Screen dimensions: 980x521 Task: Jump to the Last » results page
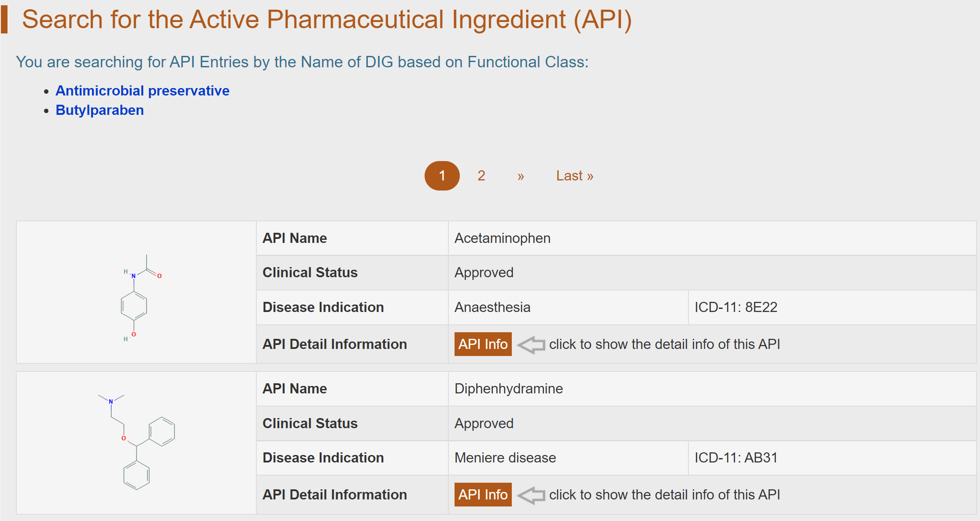click(574, 176)
